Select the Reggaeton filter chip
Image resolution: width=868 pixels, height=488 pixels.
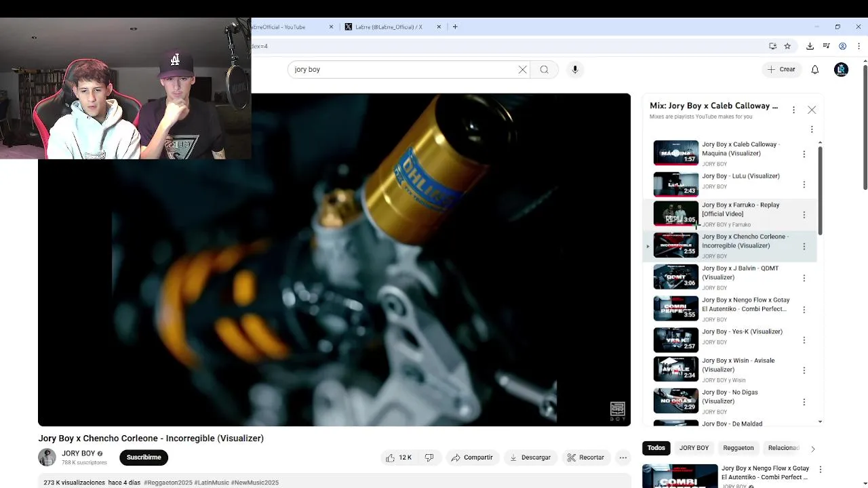pyautogui.click(x=738, y=448)
